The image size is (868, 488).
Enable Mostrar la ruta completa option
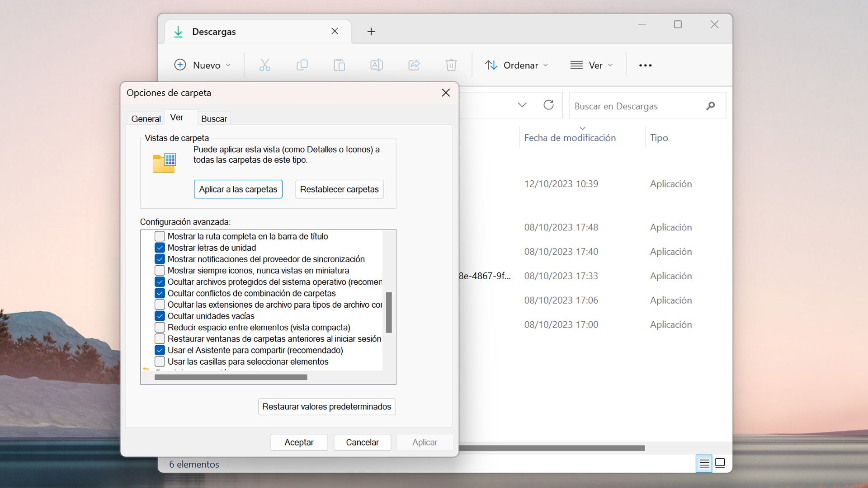(x=159, y=236)
